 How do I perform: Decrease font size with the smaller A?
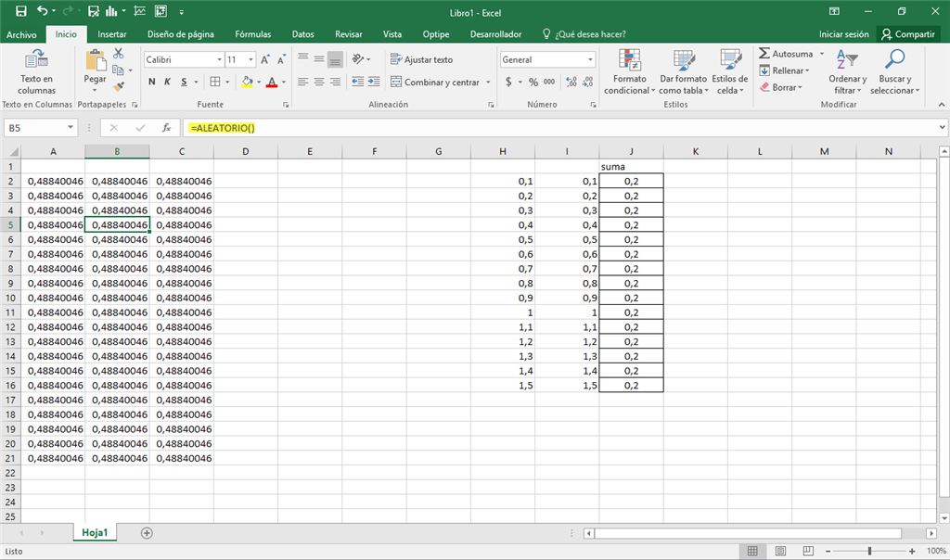click(x=281, y=59)
